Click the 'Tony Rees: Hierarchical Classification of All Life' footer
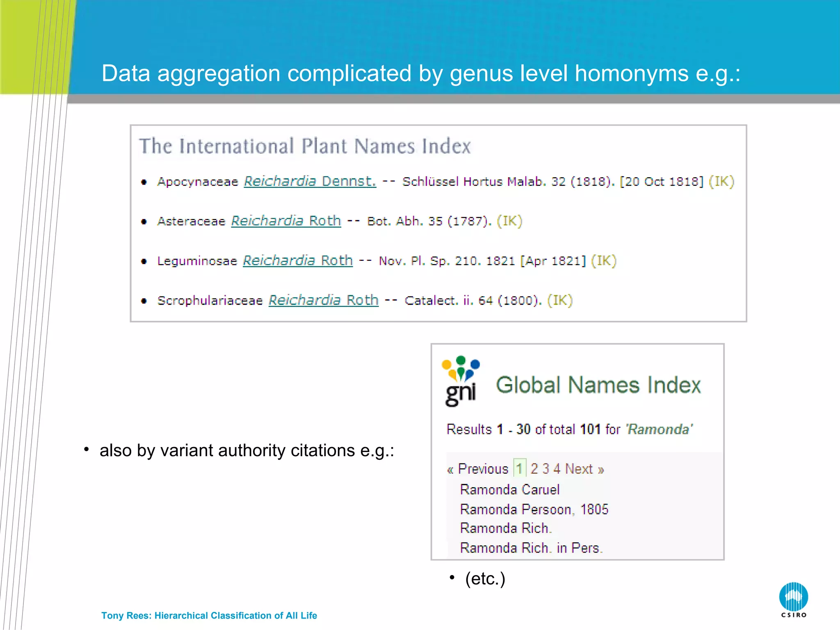 209,616
